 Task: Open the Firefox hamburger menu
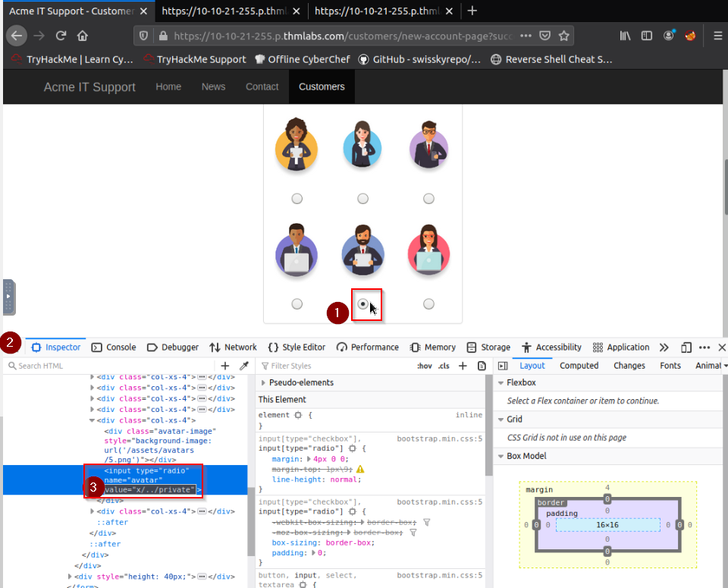click(x=718, y=36)
